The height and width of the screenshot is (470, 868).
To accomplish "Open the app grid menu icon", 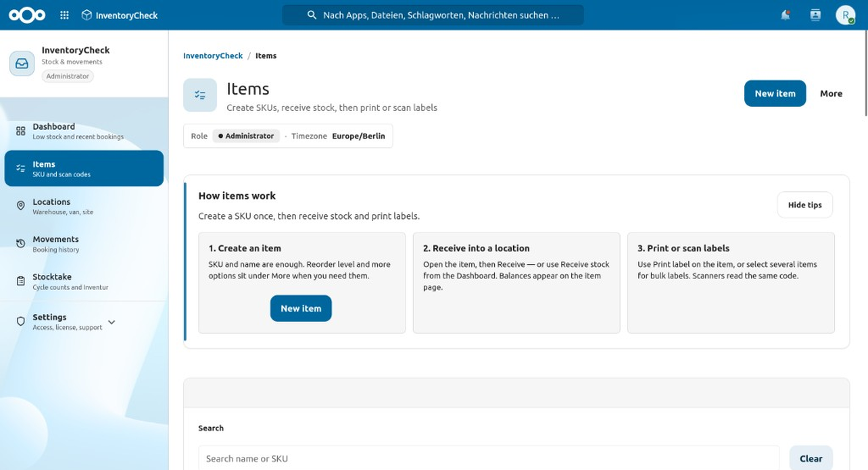I will tap(65, 15).
